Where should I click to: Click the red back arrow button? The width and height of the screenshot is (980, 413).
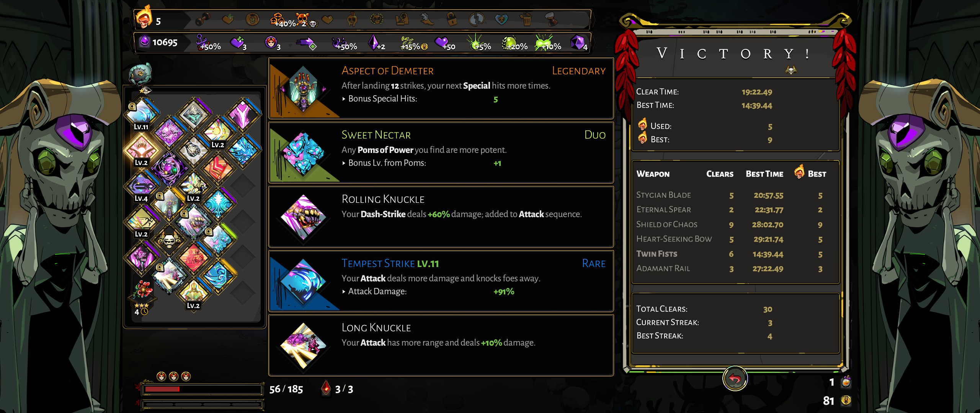coord(735,379)
